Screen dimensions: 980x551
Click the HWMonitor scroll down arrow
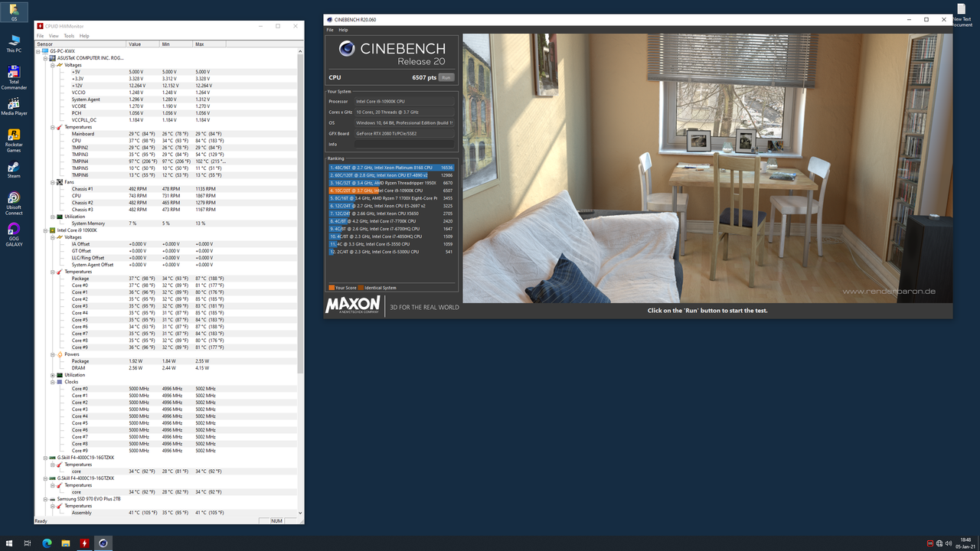pos(300,513)
